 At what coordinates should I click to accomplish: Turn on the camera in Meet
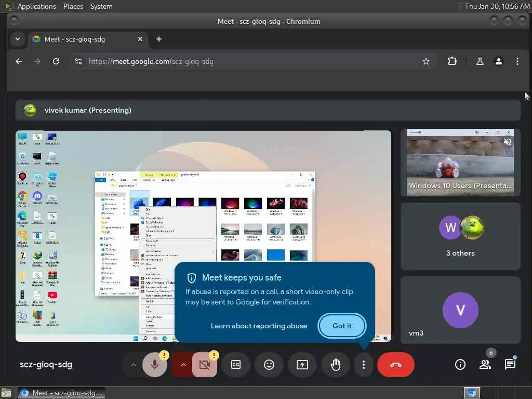pyautogui.click(x=205, y=365)
